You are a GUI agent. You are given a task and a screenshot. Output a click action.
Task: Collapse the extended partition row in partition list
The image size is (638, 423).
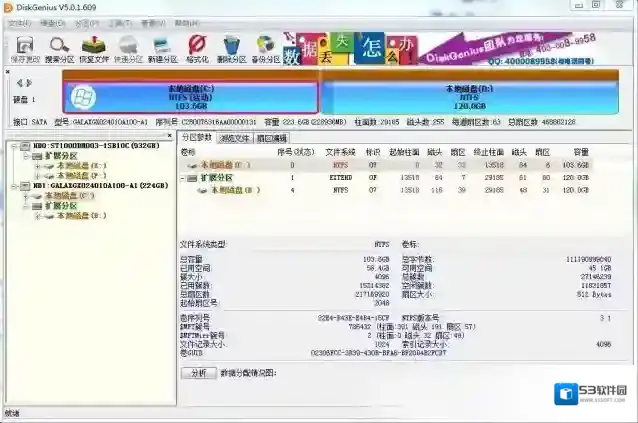(184, 178)
